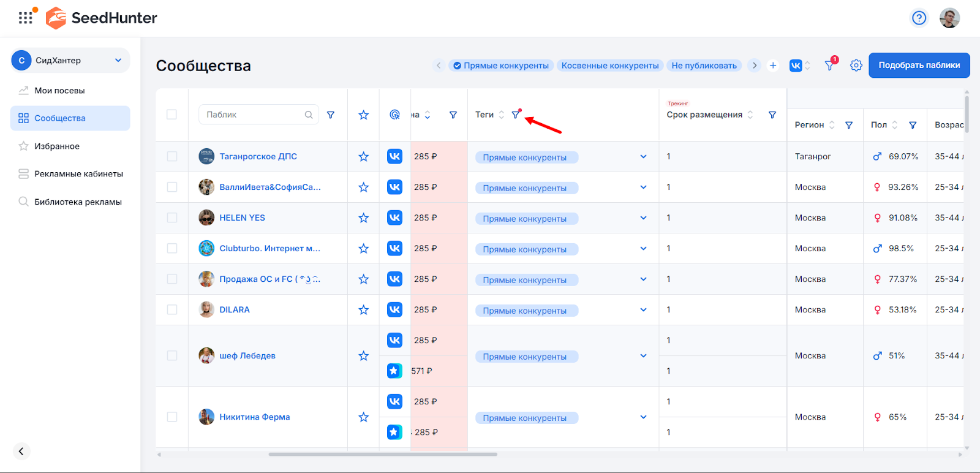
Task: Open table settings gear icon
Action: coord(856,66)
